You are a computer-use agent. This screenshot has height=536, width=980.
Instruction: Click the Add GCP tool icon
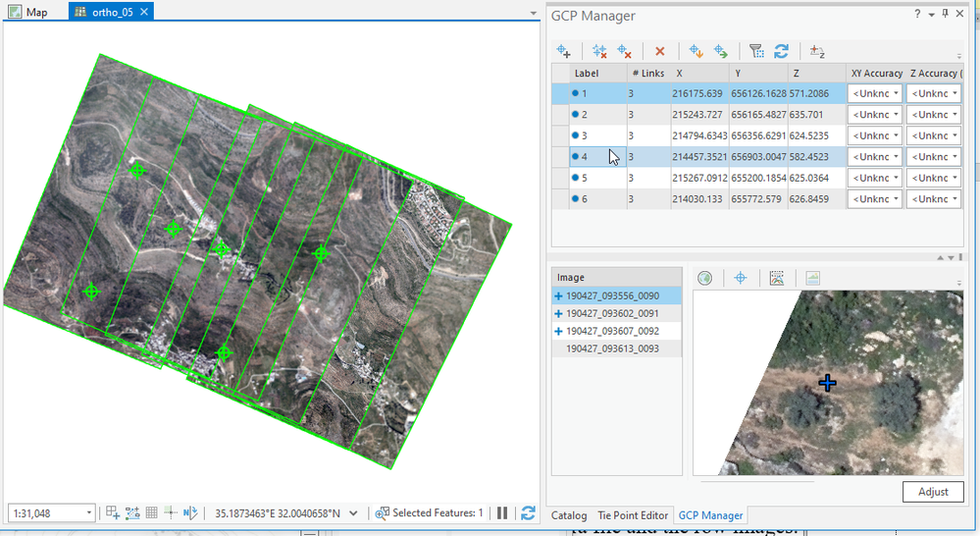564,51
